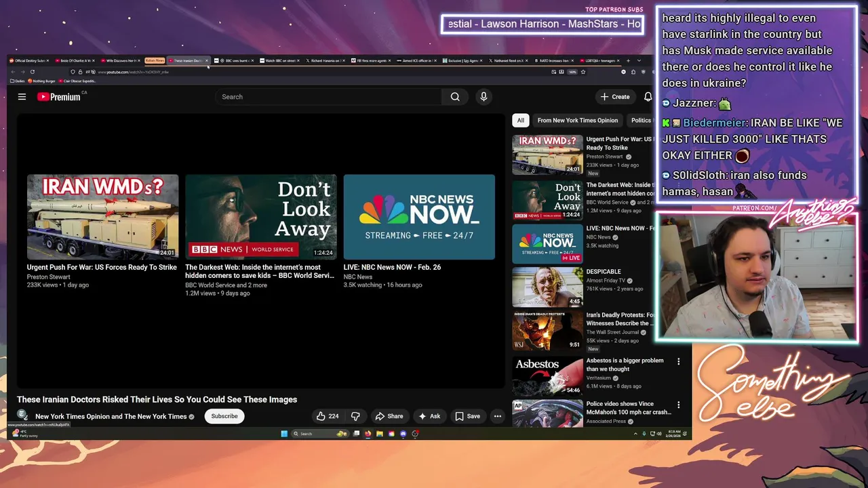Open The Darkest Web end-screen title

point(260,272)
